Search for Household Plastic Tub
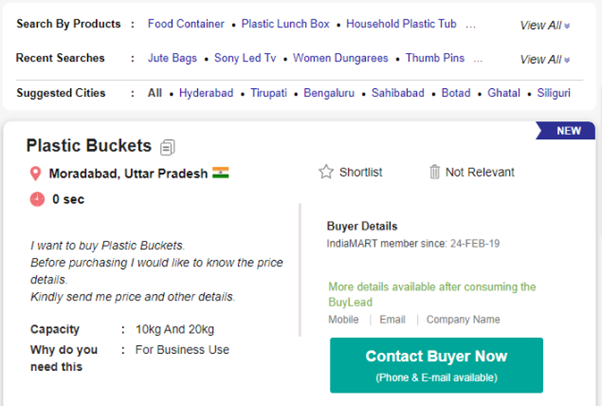Viewport: 602px width, 406px height. [400, 23]
